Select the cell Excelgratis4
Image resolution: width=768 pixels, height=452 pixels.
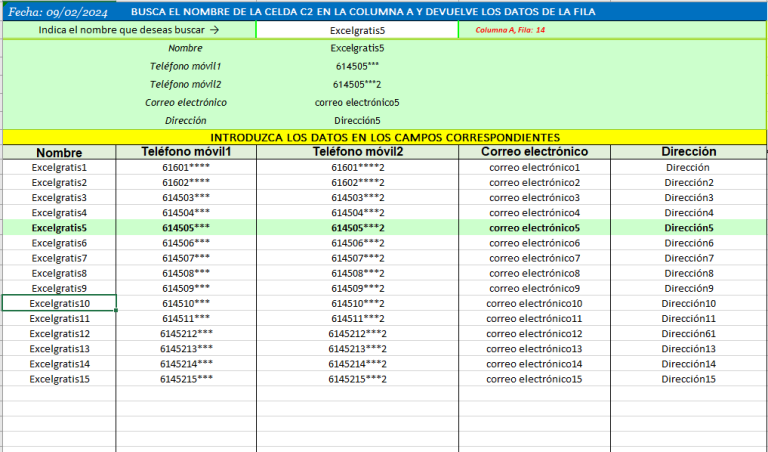click(x=59, y=213)
